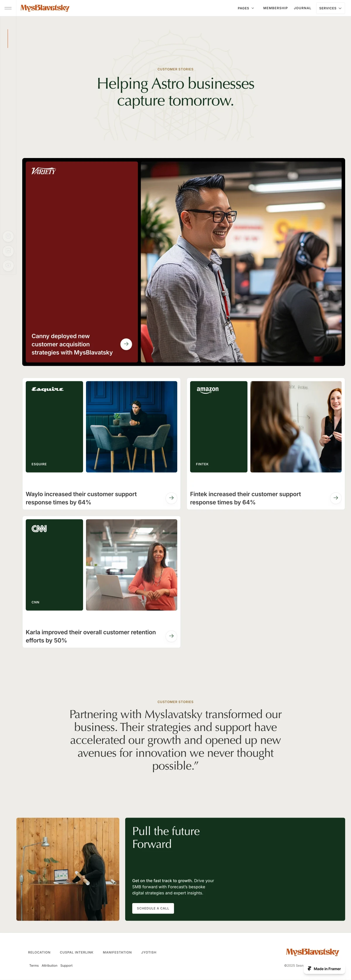The width and height of the screenshot is (351, 980).
Task: Click the MysBlavatsky header logo
Action: 45,8
